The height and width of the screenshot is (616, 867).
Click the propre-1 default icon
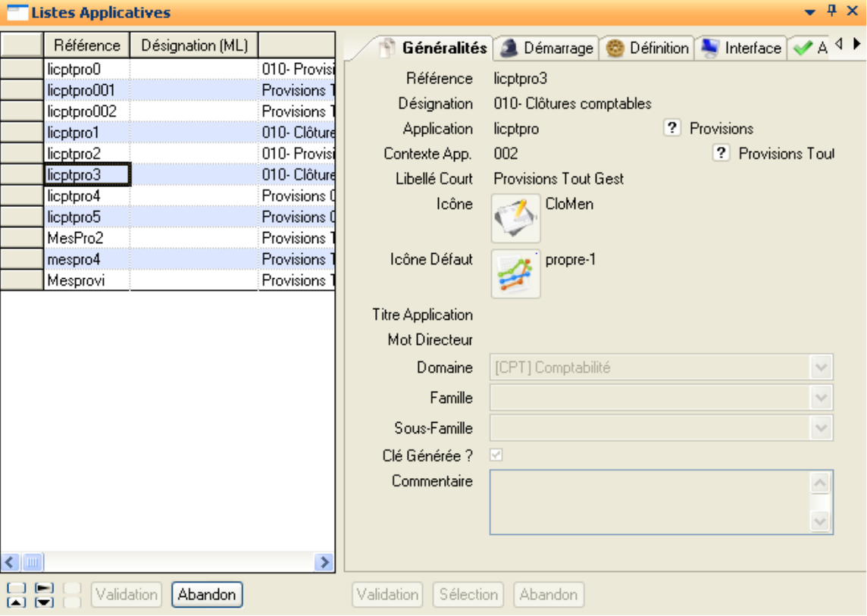pyautogui.click(x=515, y=274)
